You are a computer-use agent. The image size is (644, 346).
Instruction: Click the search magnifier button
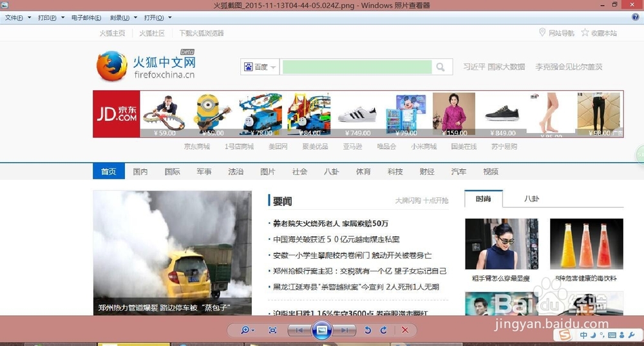440,67
